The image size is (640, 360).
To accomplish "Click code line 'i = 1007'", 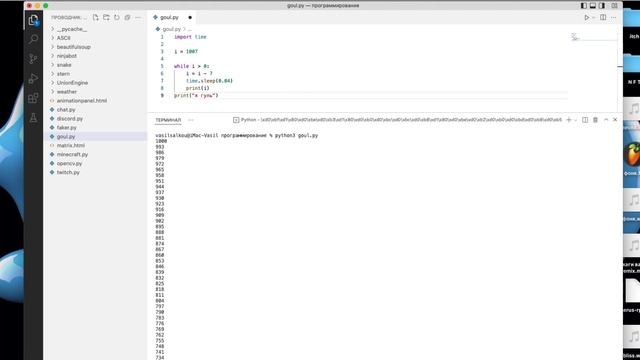I will (x=186, y=51).
